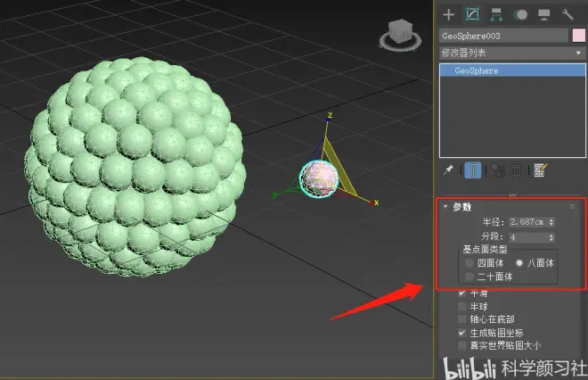The height and width of the screenshot is (380, 588).
Task: Enable the 轴心在底部 checkbox
Action: pos(462,319)
